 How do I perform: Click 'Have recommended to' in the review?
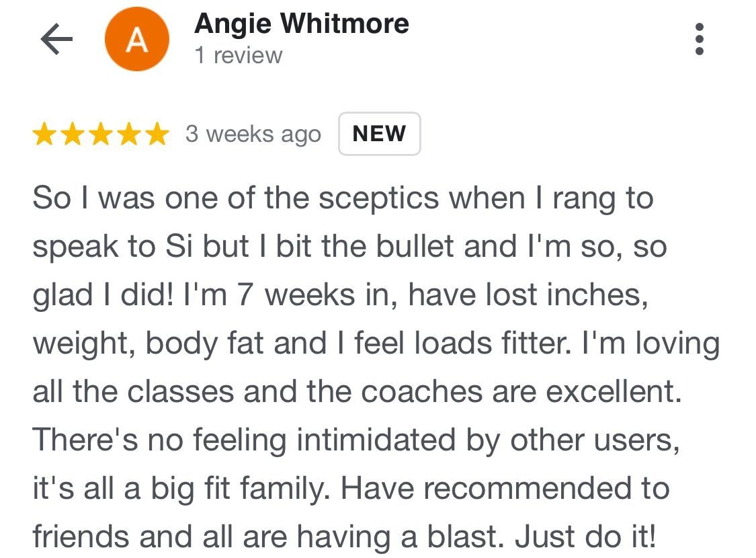pyautogui.click(x=505, y=489)
